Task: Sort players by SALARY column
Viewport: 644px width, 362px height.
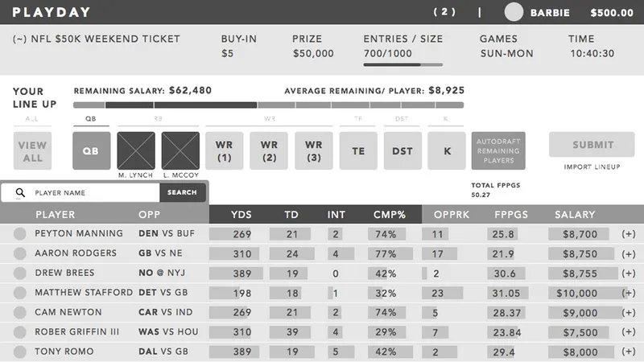Action: tap(575, 215)
